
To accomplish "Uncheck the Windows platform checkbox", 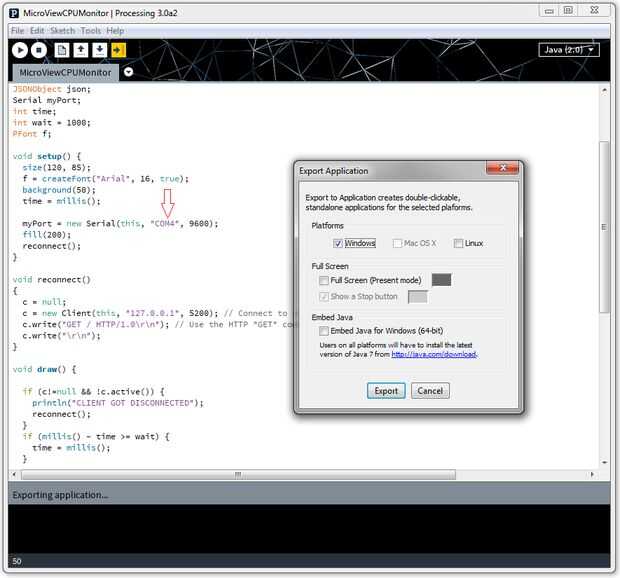I will (x=337, y=244).
